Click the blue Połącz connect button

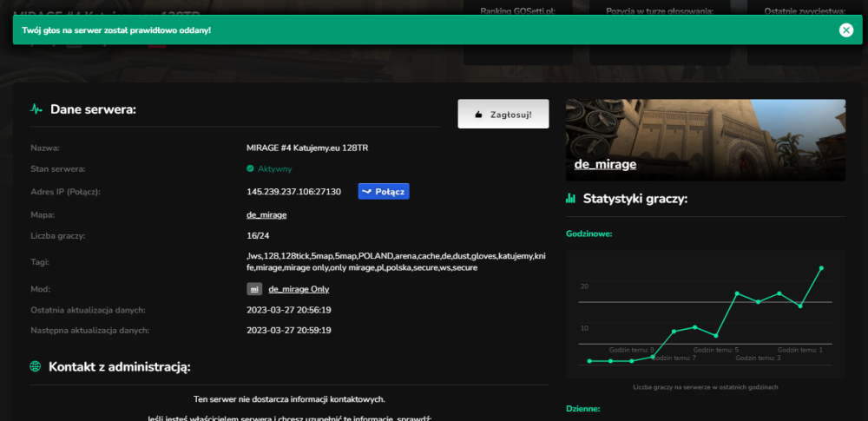(384, 192)
